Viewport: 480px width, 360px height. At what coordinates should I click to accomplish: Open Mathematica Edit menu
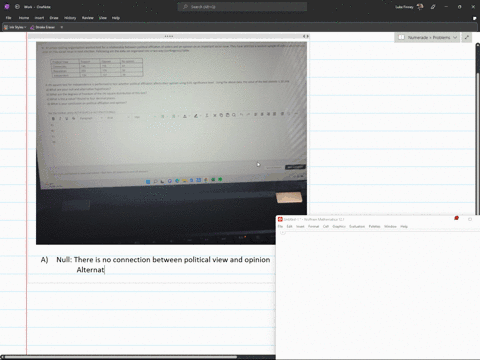click(x=289, y=227)
